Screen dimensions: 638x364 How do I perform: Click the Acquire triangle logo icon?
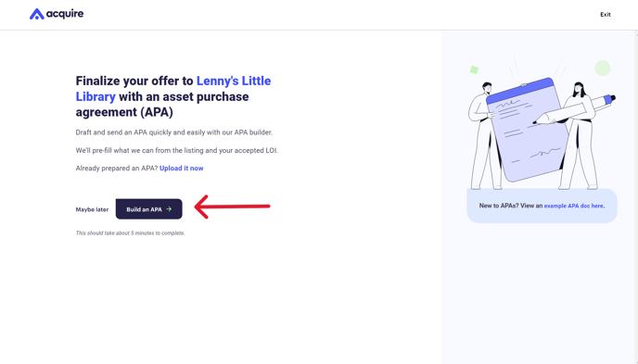[x=36, y=14]
